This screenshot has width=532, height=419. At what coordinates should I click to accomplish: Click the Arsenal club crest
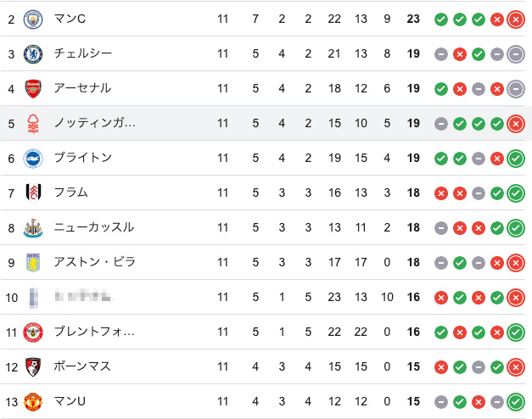[33, 89]
